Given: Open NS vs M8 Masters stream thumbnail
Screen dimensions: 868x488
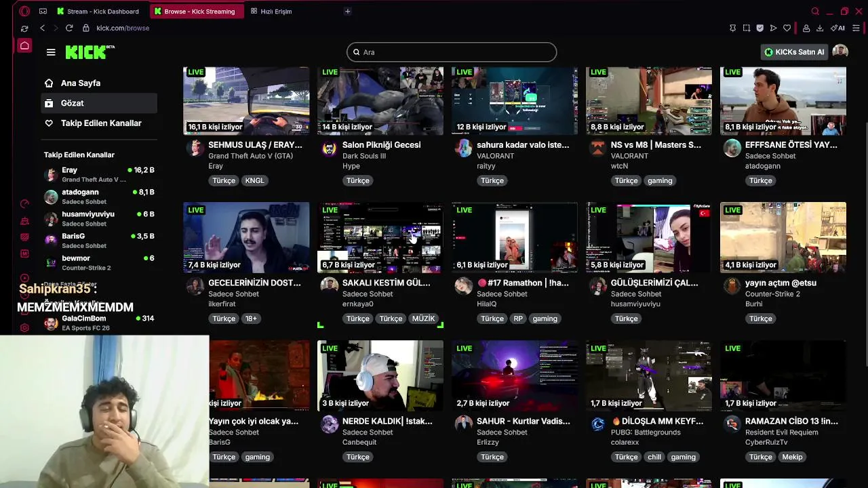Looking at the screenshot, I should 649,100.
